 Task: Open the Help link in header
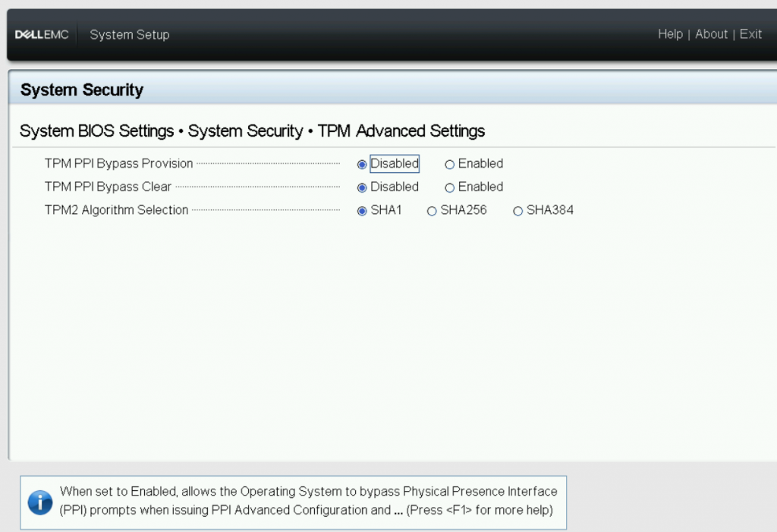[x=670, y=34]
